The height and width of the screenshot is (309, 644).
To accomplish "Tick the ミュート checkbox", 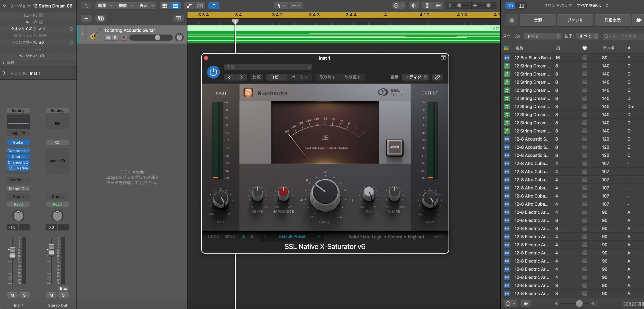I will [41, 15].
